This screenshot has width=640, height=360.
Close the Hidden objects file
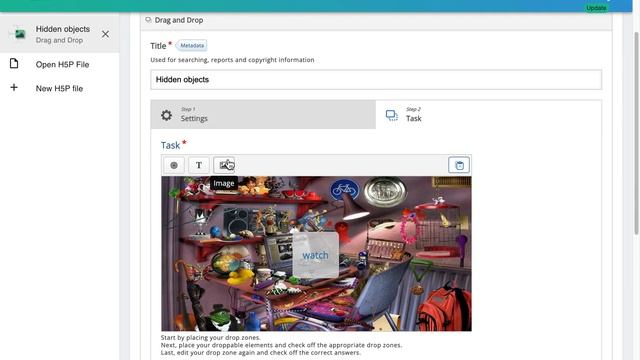[x=105, y=34]
